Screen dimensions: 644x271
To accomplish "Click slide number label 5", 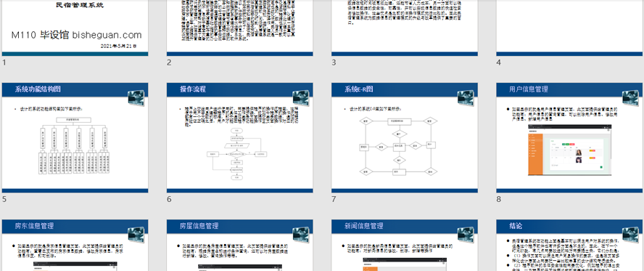I will pyautogui.click(x=4, y=199).
